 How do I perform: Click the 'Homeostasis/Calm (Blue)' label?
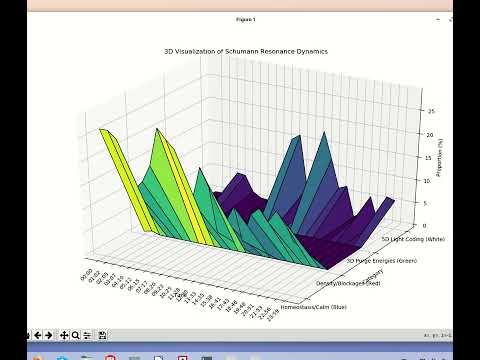pyautogui.click(x=313, y=307)
